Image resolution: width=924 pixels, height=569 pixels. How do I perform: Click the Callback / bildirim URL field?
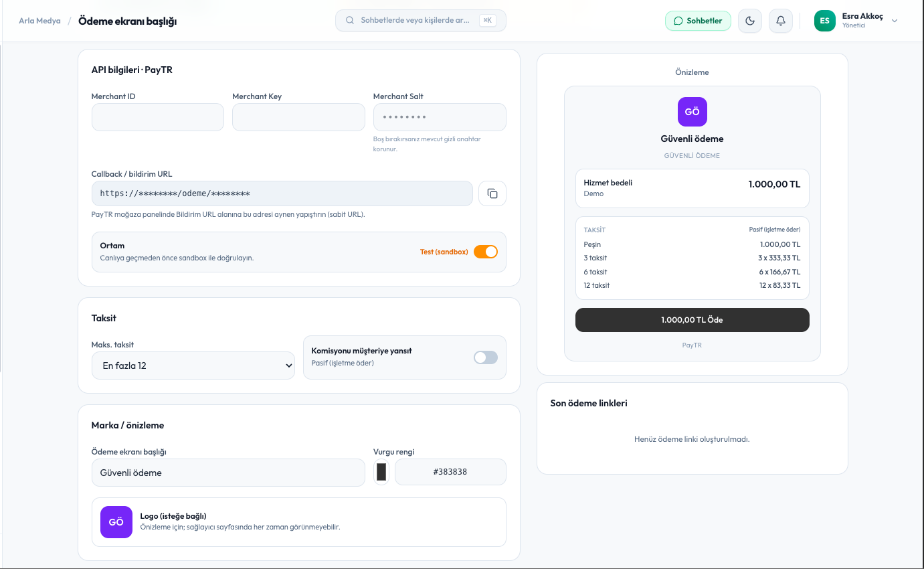click(x=282, y=193)
